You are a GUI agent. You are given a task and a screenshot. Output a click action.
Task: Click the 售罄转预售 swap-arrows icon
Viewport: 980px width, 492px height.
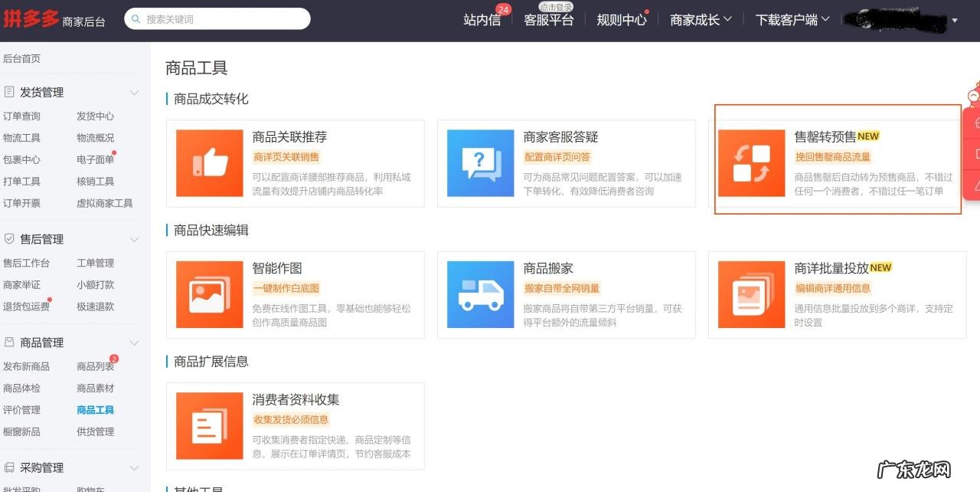750,162
